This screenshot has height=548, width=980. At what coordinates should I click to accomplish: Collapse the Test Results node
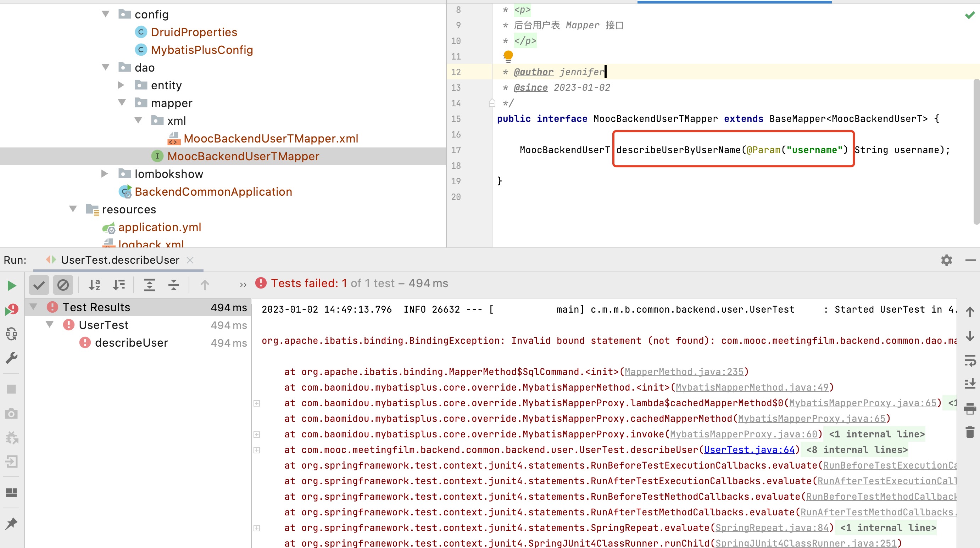point(33,307)
